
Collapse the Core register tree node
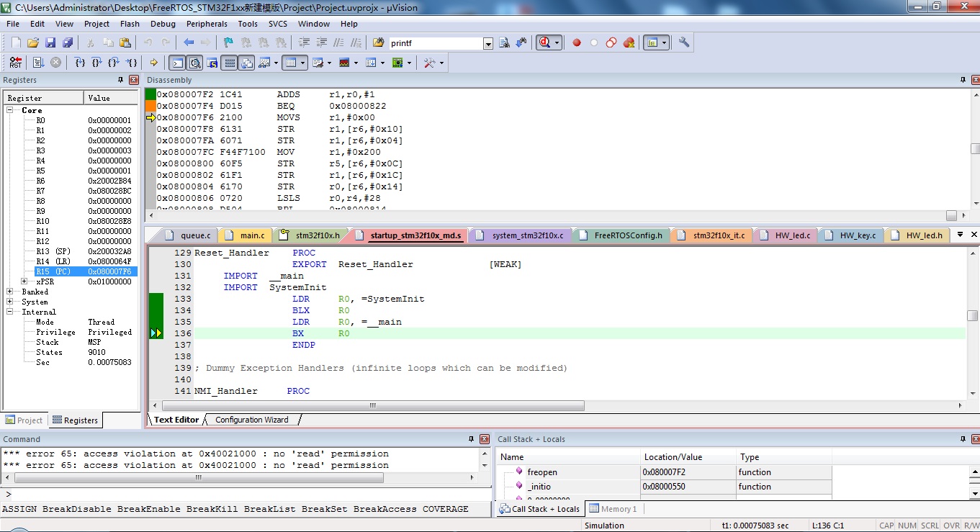[11, 110]
